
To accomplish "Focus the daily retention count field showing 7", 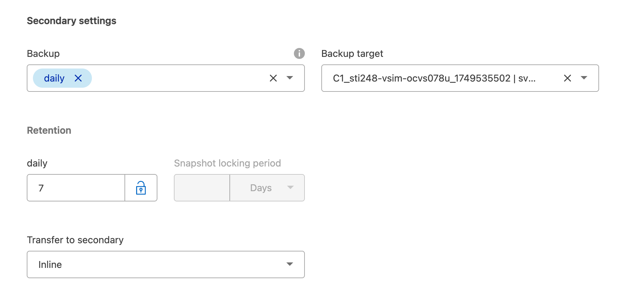I will click(x=76, y=188).
